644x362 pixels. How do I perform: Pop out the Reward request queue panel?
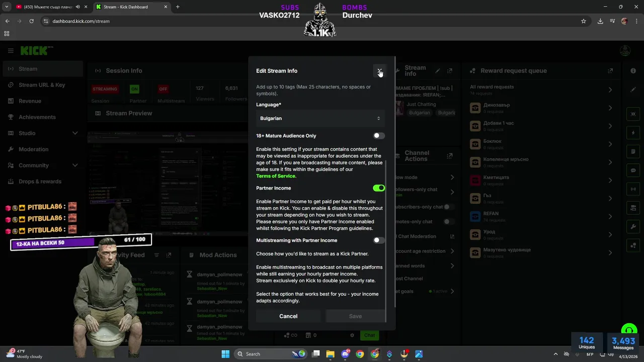pyautogui.click(x=610, y=71)
